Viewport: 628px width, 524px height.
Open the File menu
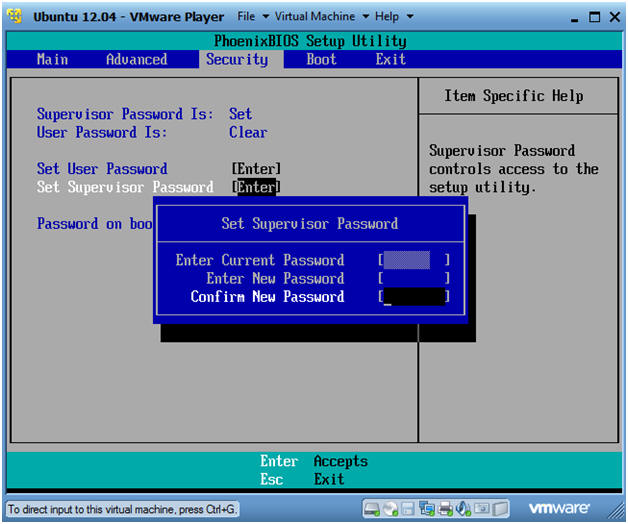[246, 16]
